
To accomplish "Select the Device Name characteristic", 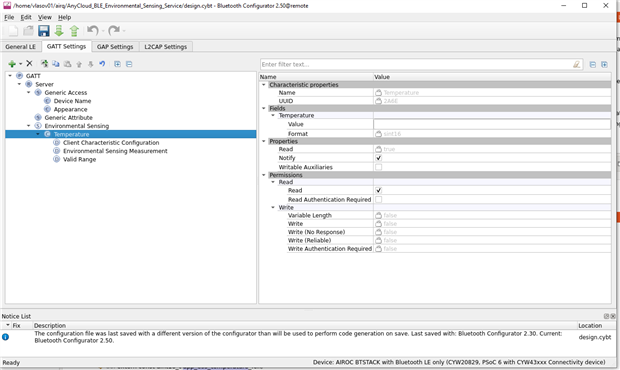I will (72, 101).
